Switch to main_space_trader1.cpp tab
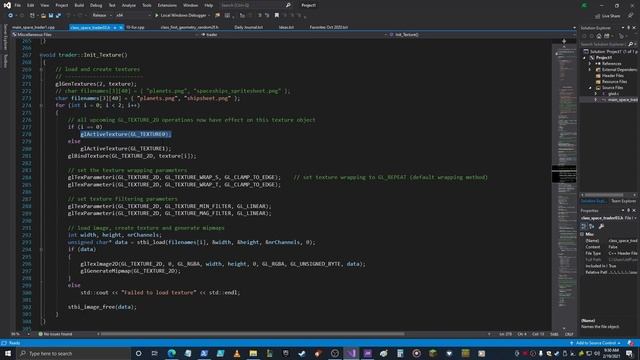This screenshot has height=360, width=640. click(x=33, y=27)
